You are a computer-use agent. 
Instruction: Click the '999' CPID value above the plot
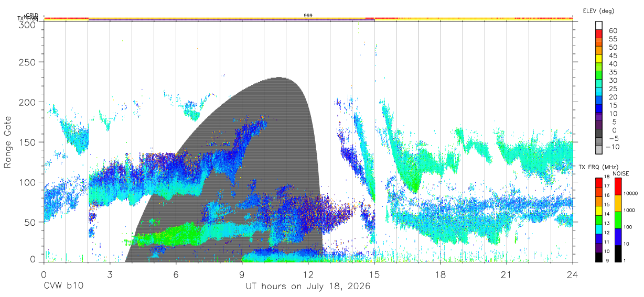[x=308, y=16]
